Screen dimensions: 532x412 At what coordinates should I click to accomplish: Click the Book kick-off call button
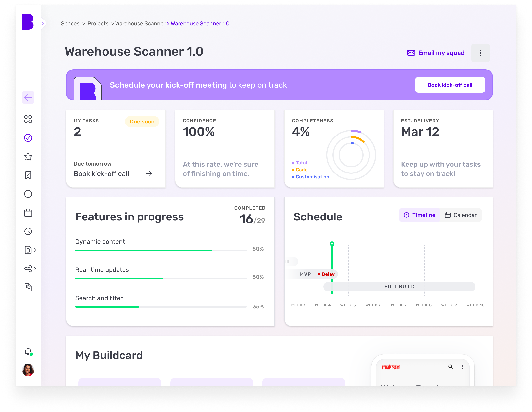tap(450, 85)
